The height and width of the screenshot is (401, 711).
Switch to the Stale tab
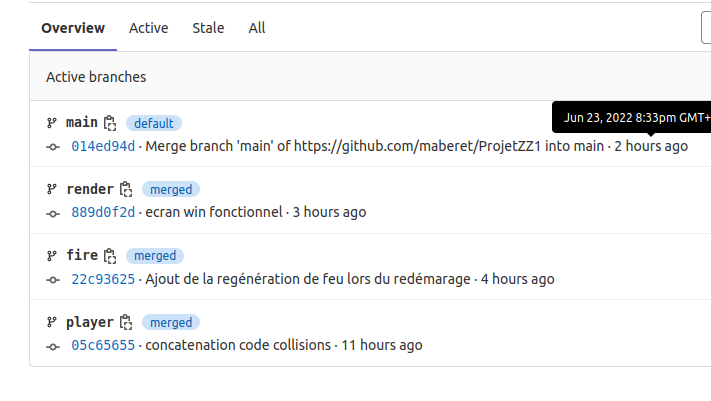(x=208, y=28)
